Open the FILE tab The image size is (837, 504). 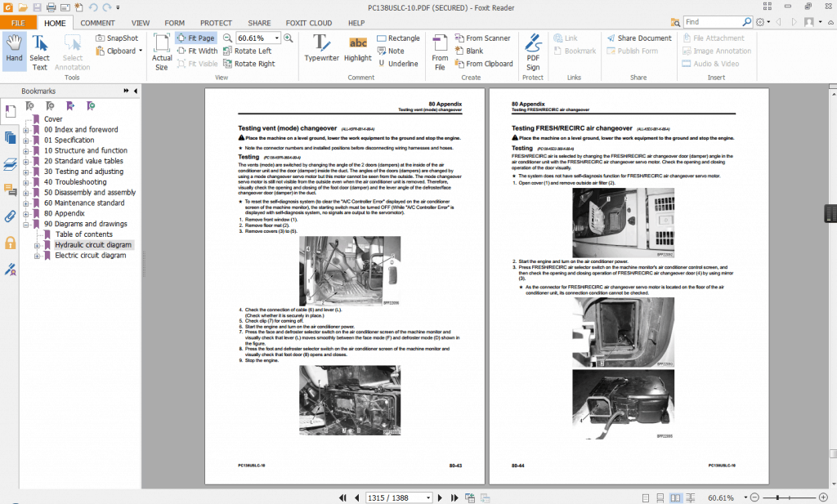tap(18, 23)
